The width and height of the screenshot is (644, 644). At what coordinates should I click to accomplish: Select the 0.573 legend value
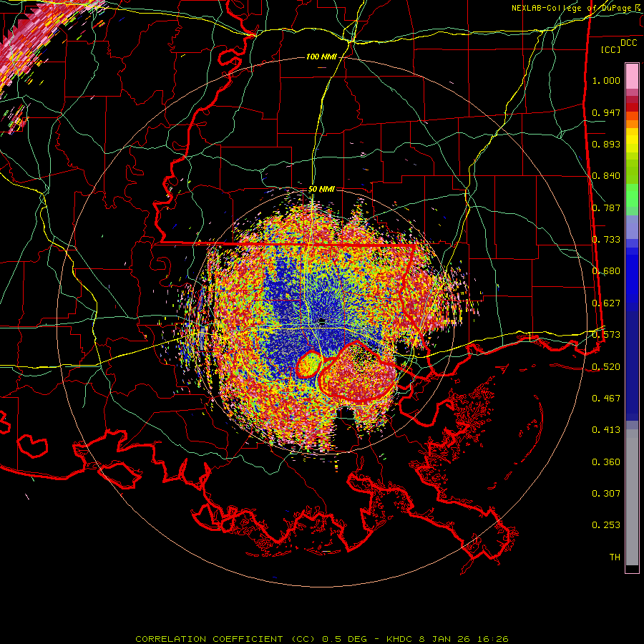tap(606, 335)
